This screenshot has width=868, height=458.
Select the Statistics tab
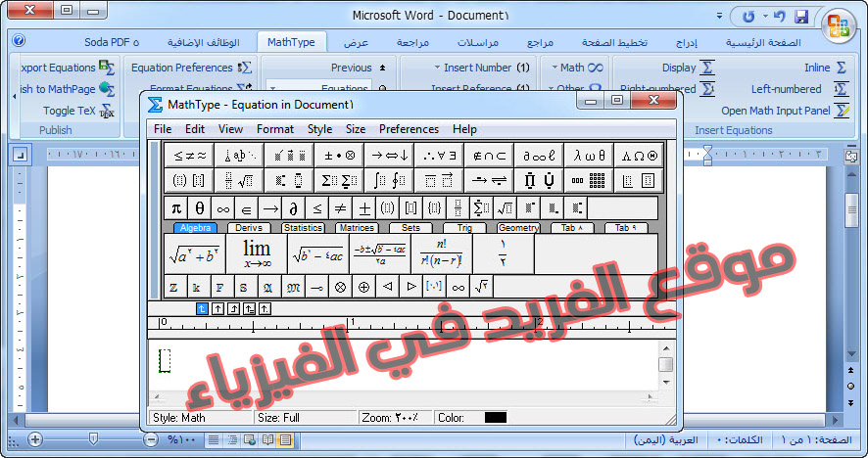click(x=303, y=228)
